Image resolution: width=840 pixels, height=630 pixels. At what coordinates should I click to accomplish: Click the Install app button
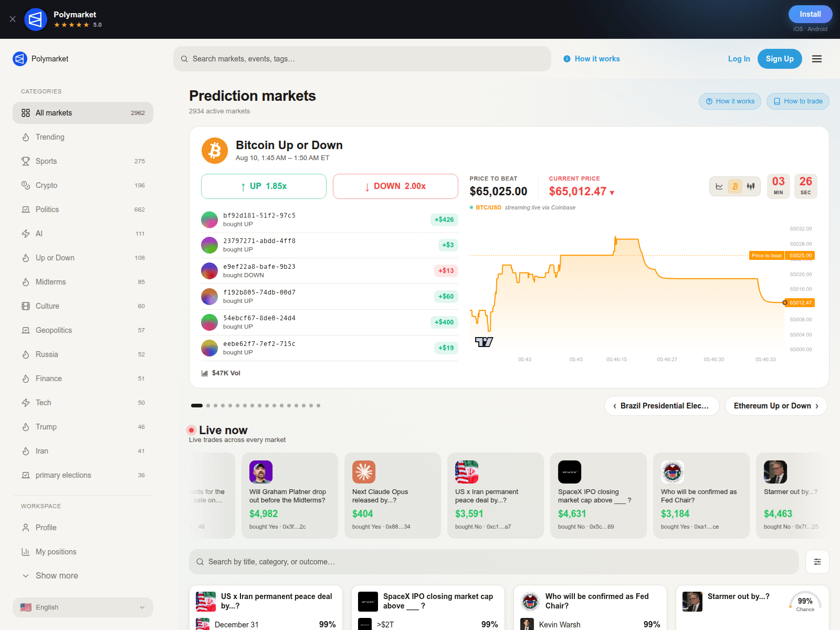click(x=810, y=14)
